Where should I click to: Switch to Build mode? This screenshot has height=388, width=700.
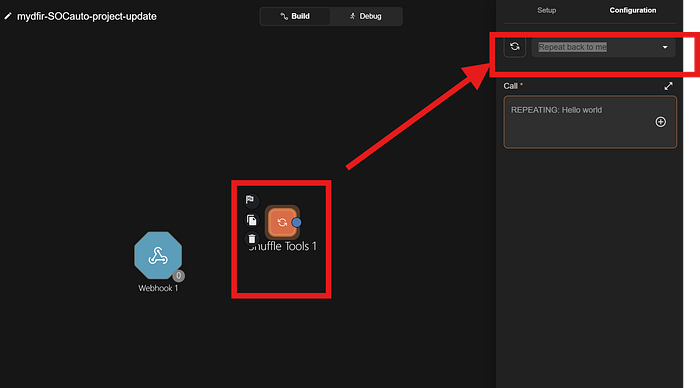(x=295, y=16)
